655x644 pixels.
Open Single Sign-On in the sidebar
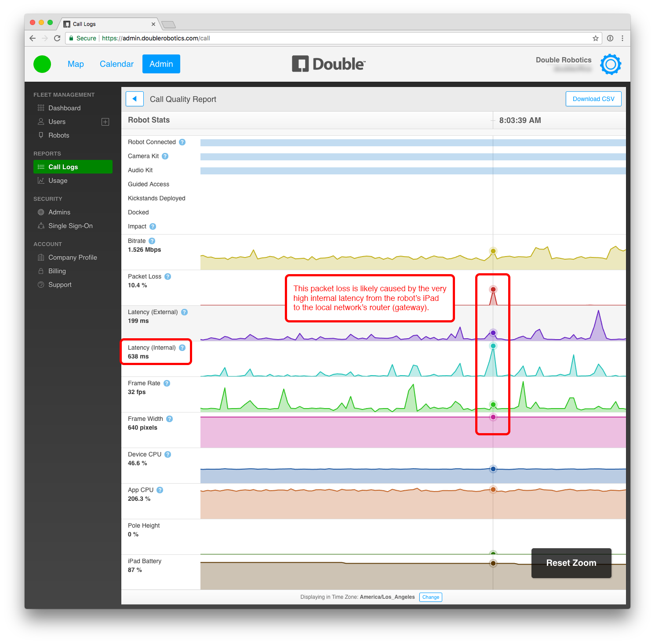(70, 226)
